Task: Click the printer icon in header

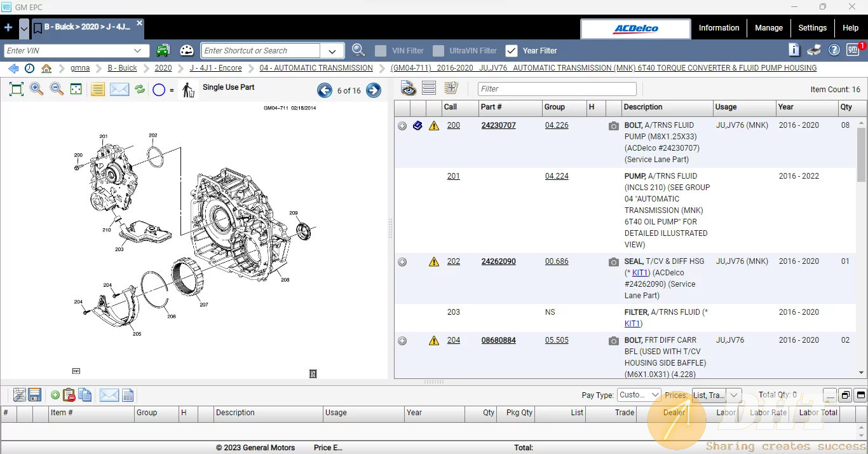Action: (814, 50)
